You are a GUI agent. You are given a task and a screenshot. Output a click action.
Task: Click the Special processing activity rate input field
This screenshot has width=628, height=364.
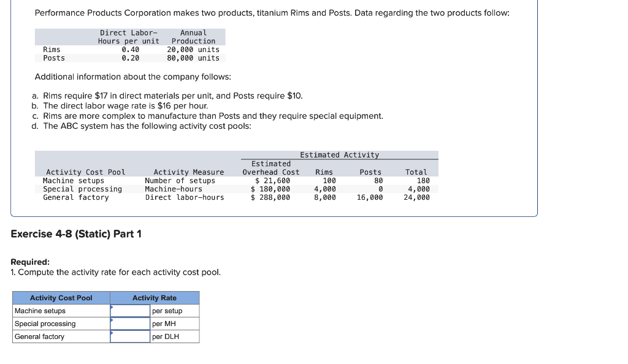pyautogui.click(x=130, y=324)
